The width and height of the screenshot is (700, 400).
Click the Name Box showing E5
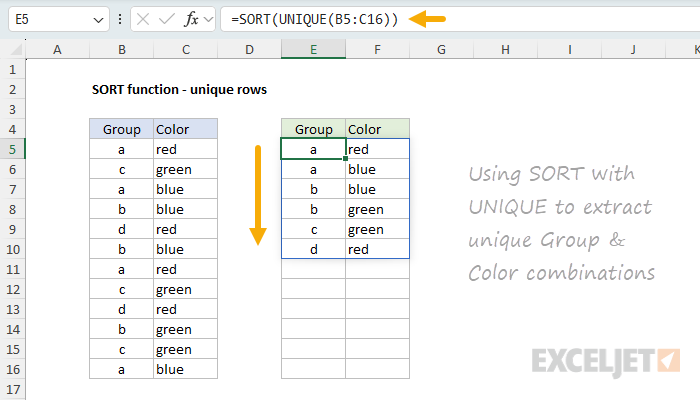(58, 19)
